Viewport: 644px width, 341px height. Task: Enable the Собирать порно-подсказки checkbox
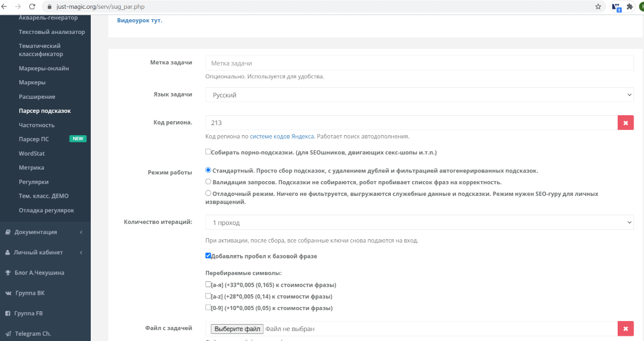pos(208,152)
